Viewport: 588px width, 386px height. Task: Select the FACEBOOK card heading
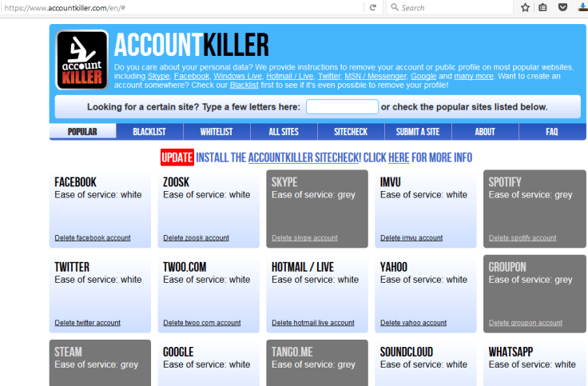tap(75, 182)
